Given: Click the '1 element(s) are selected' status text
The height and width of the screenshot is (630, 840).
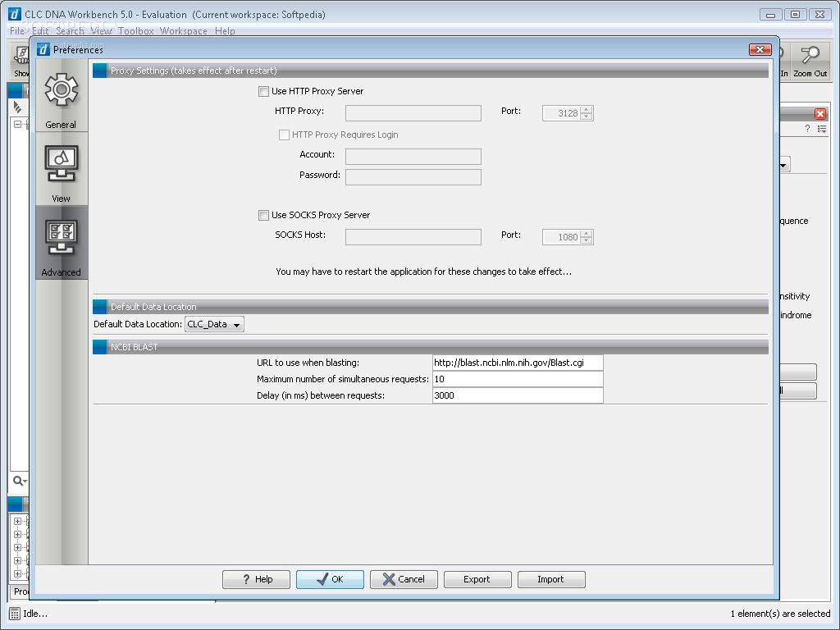Looking at the screenshot, I should [780, 614].
